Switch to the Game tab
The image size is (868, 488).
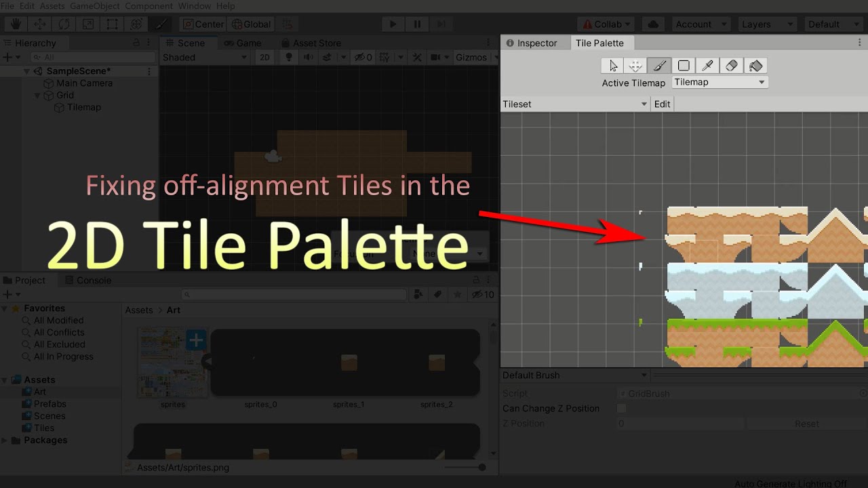point(242,43)
